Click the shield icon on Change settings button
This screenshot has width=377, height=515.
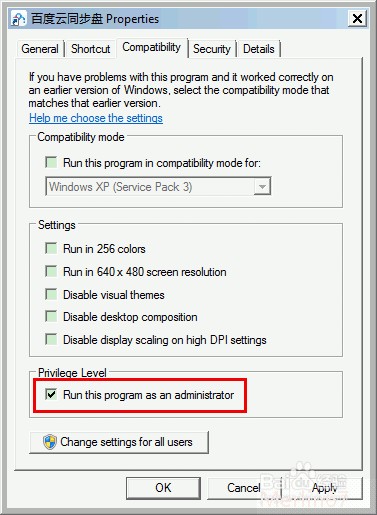[x=50, y=442]
